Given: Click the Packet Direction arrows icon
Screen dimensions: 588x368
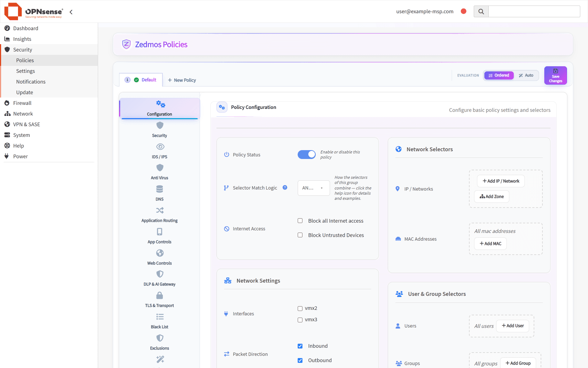Looking at the screenshot, I should coord(227,354).
